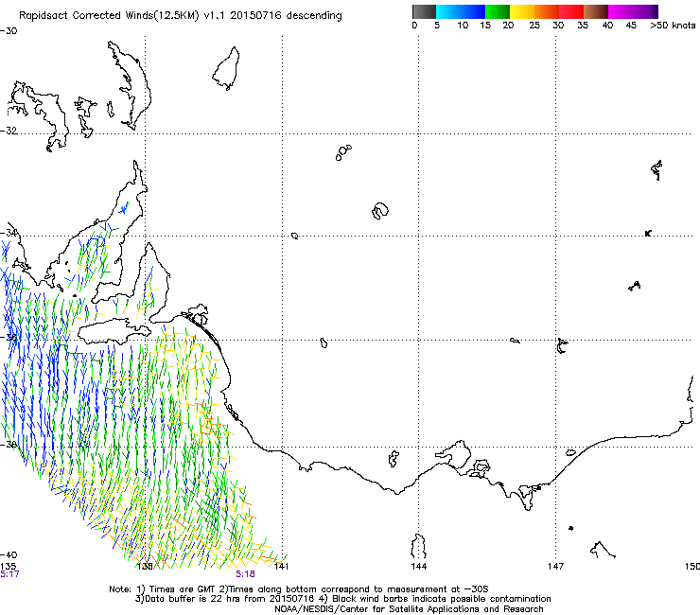Click the magenta 40-45 knots legend color
The image size is (700, 615).
point(621,11)
